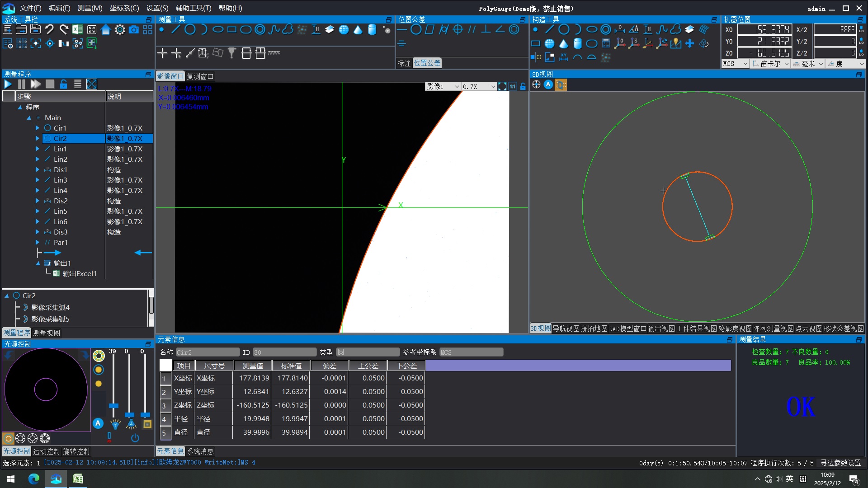Click the fit view icon in 3D view toolbar
This screenshot has width=868, height=488.
tap(537, 84)
